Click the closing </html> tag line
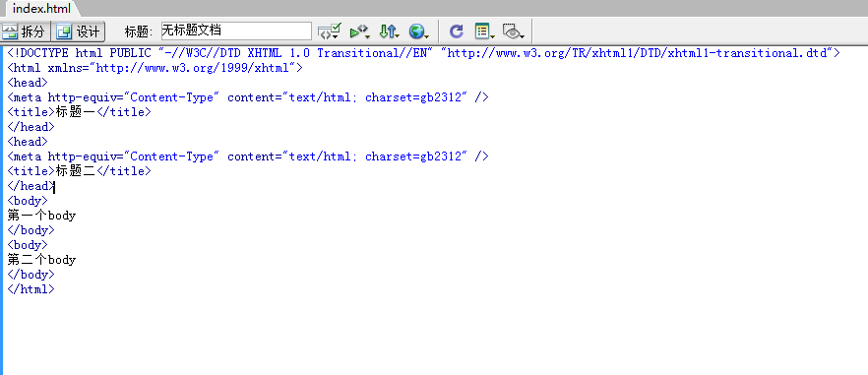 [31, 289]
